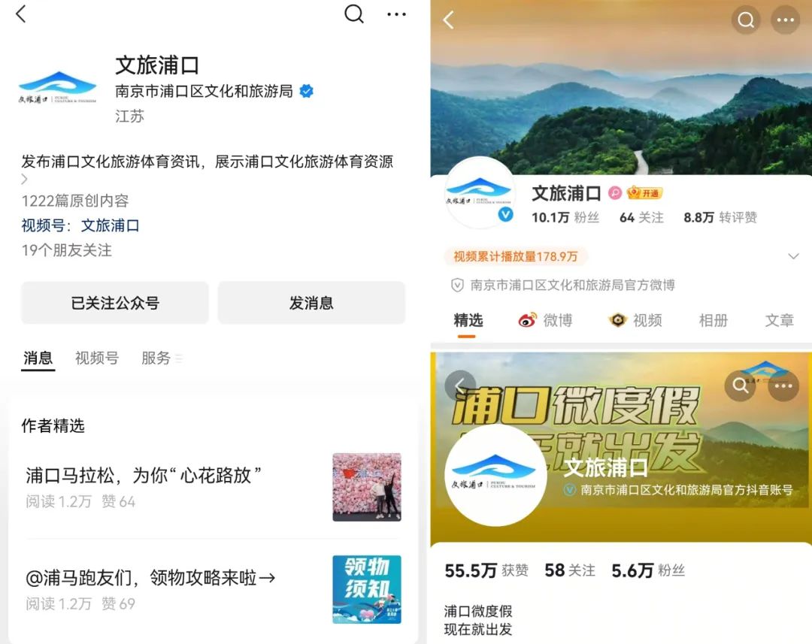Screen dimensions: 812x644
Task: Open the 浦口马拉松 article thumbnail
Action: tap(367, 487)
